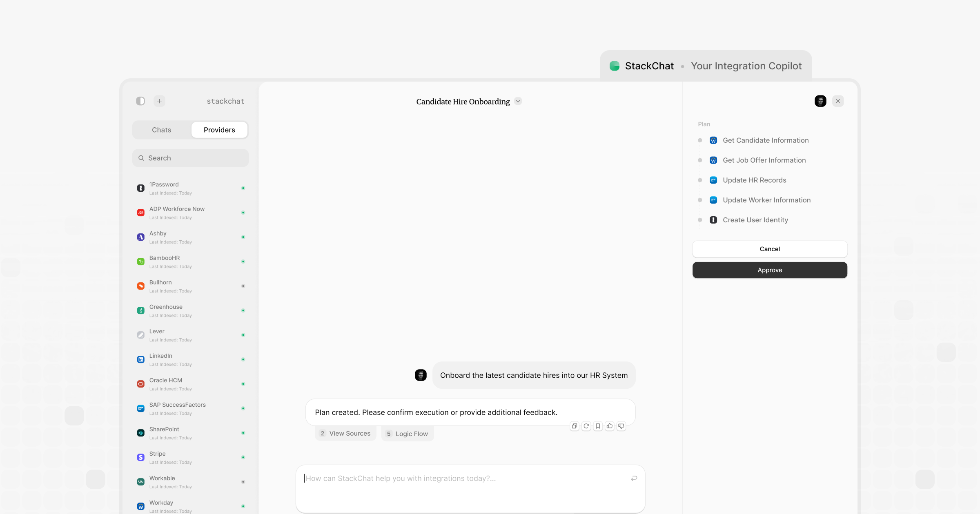Switch to the Chats tab
980x514 pixels.
point(161,130)
